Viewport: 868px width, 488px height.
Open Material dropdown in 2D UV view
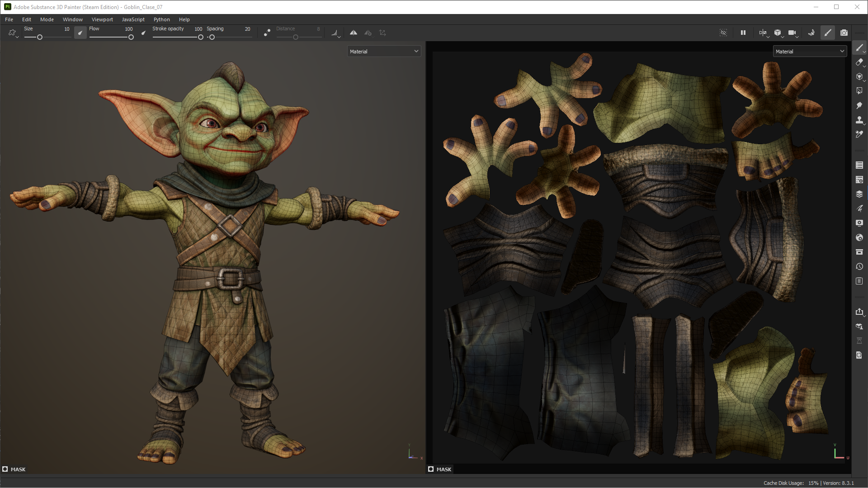pyautogui.click(x=810, y=52)
